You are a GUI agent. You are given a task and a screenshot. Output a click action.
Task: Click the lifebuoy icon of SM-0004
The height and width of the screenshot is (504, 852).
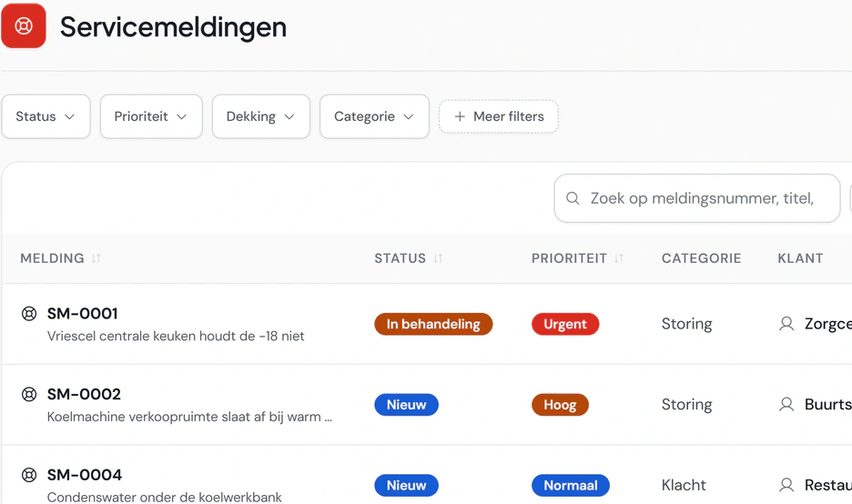pyautogui.click(x=29, y=475)
